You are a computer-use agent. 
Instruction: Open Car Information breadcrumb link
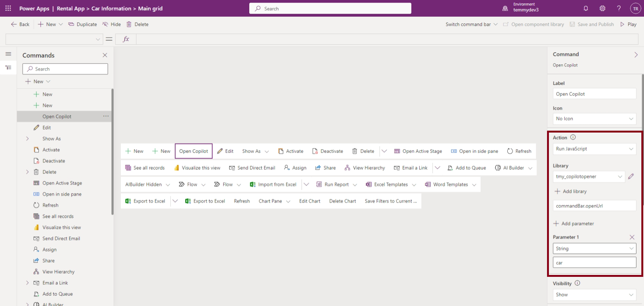pos(111,8)
